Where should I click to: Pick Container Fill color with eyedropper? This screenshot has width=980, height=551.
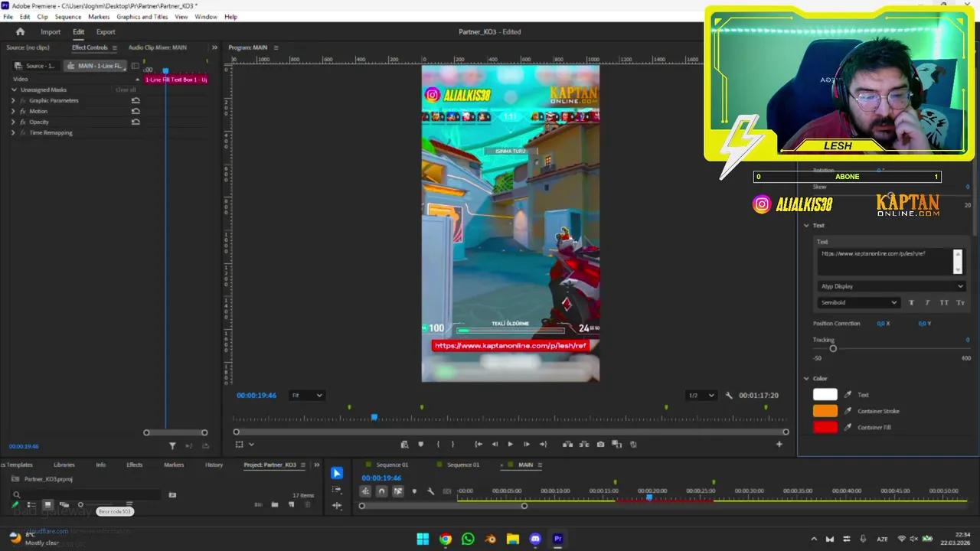tap(848, 427)
